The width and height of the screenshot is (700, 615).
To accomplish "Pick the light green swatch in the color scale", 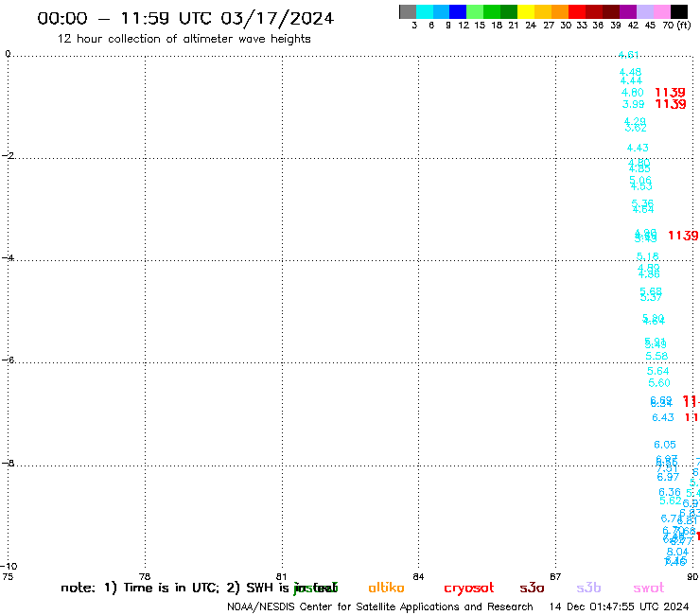I will [475, 11].
